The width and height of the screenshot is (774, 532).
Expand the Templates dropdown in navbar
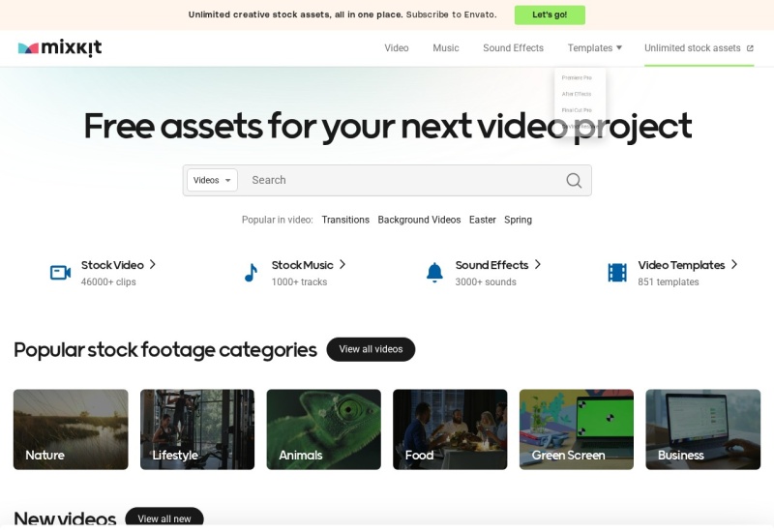(594, 48)
